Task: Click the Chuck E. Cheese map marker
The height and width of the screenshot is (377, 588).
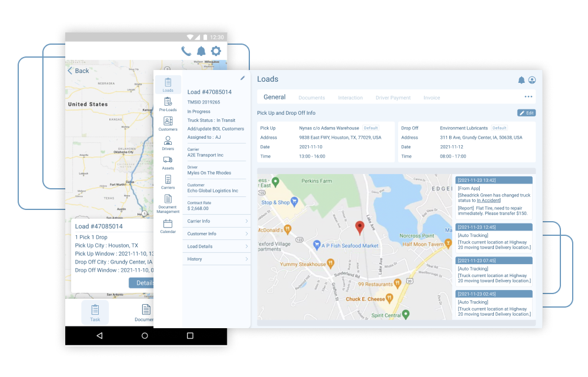Action: click(389, 298)
